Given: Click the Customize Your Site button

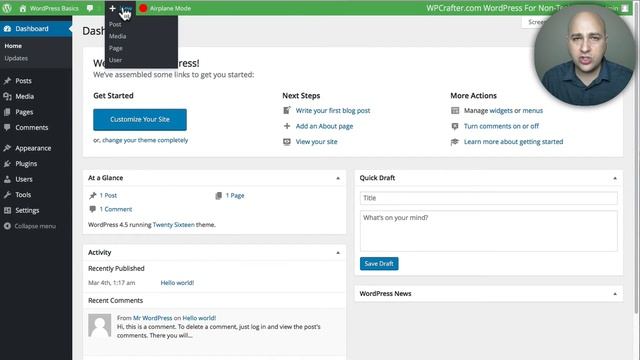Looking at the screenshot, I should [140, 119].
